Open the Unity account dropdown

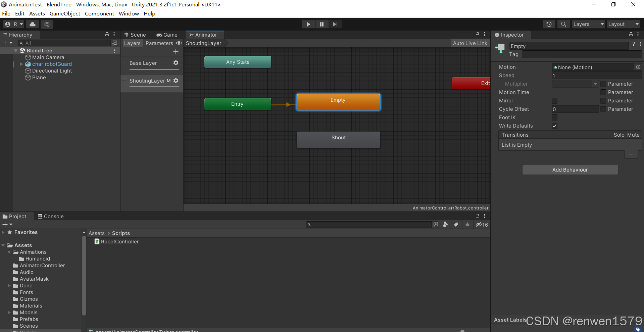tap(14, 24)
